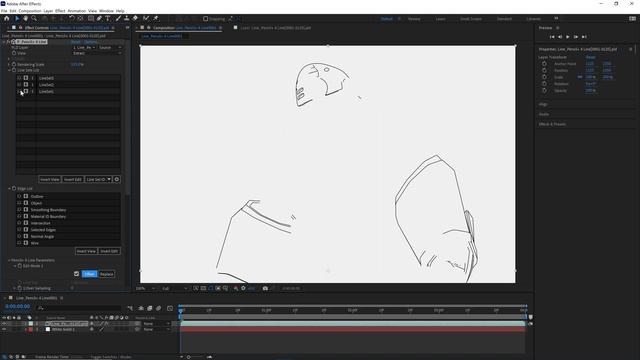
Task: Collapse the Edge List section
Action: 9,189
